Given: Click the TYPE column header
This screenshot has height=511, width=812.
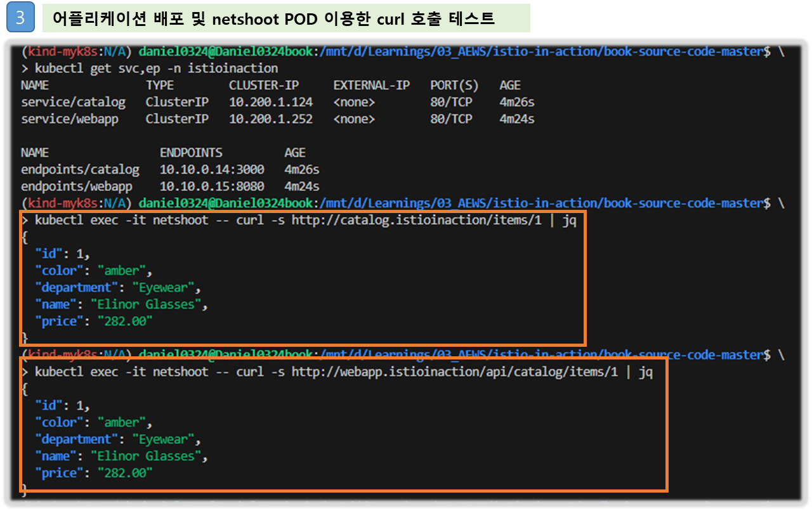Looking at the screenshot, I should (160, 85).
